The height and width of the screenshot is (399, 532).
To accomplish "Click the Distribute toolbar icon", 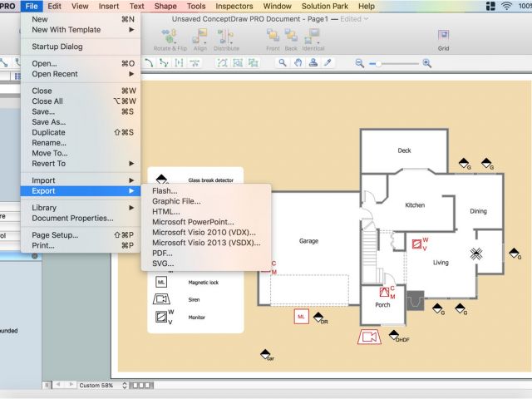I will 226,37.
